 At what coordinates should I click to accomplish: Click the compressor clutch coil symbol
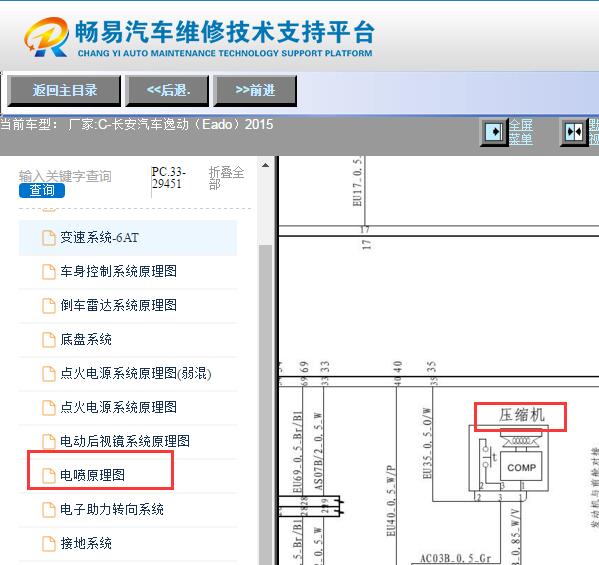click(521, 441)
